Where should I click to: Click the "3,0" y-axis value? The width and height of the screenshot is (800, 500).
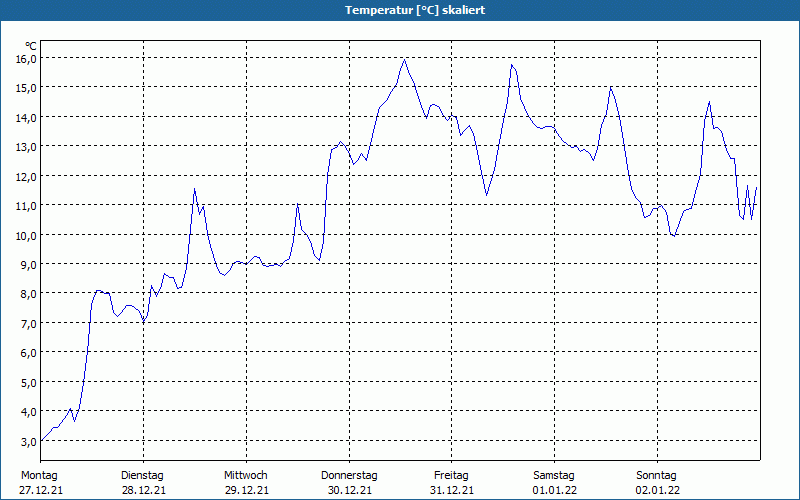pyautogui.click(x=26, y=441)
